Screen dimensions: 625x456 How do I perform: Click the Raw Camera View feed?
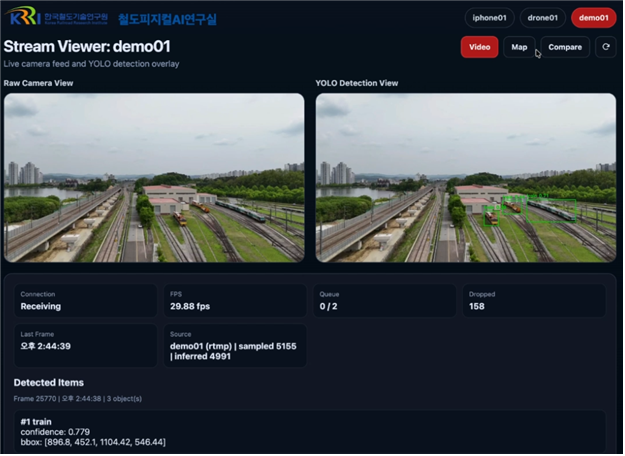pyautogui.click(x=154, y=178)
